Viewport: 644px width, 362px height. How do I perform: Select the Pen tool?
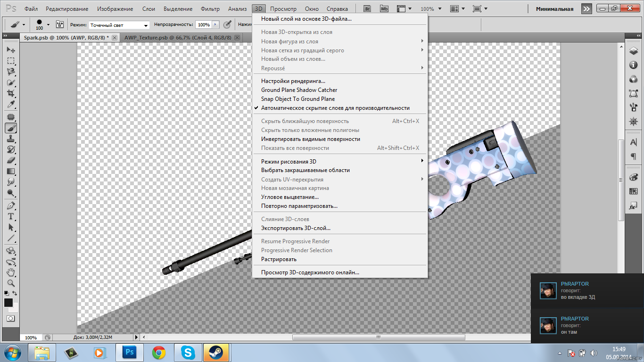11,206
